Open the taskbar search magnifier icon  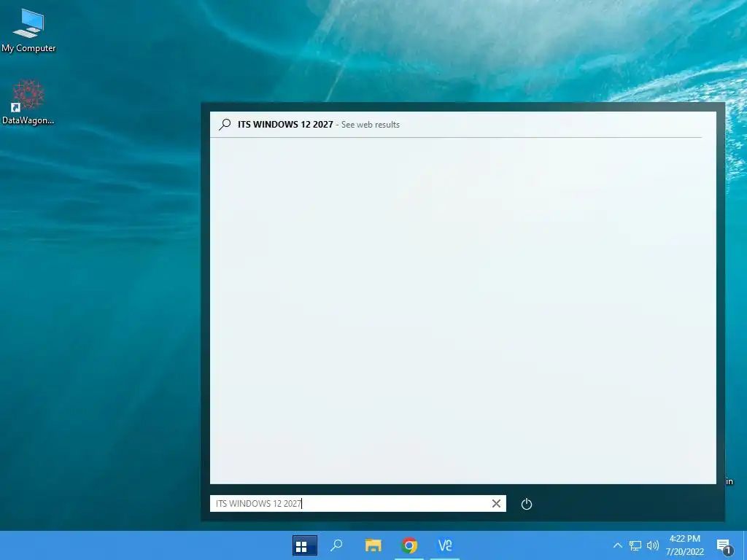[337, 545]
